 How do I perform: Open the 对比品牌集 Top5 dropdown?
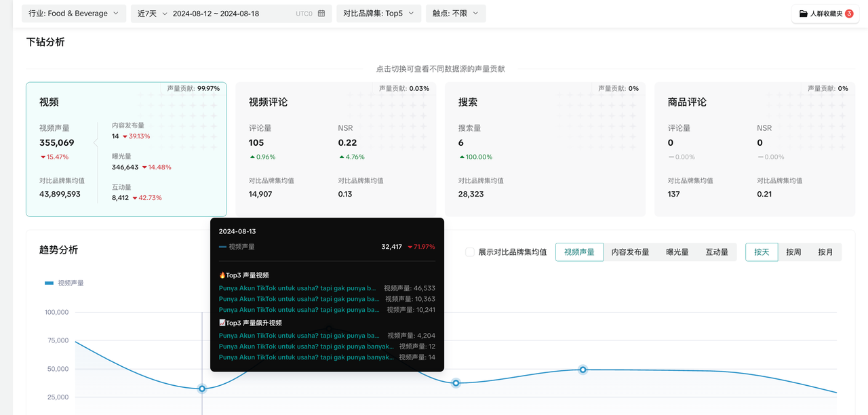tap(378, 14)
